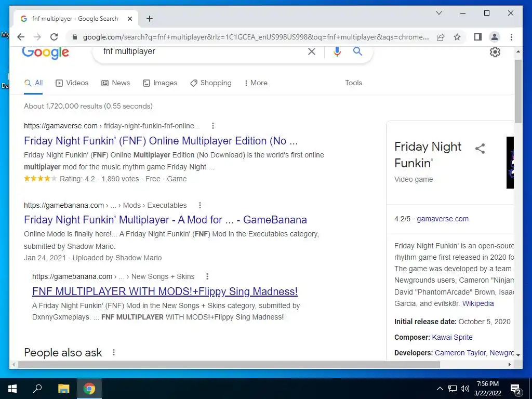Open options for gamaverse.com result
532x399 pixels.
pyautogui.click(x=212, y=126)
